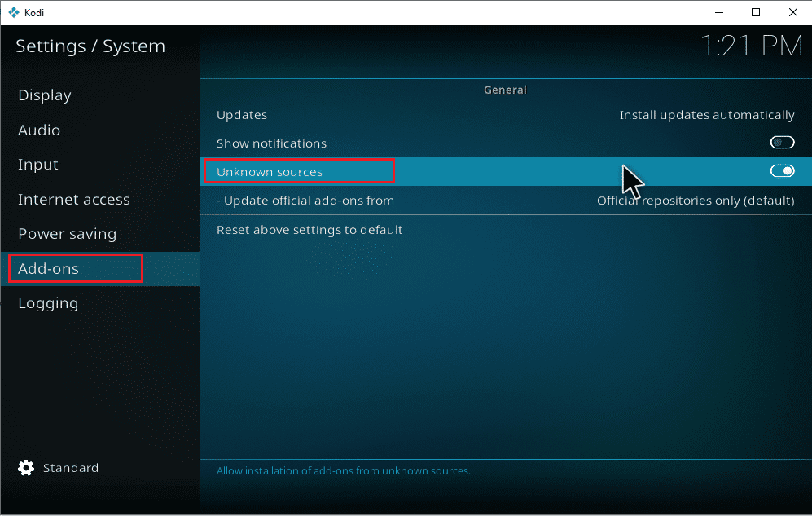Viewport: 812px width, 516px height.
Task: Click 'Official repositories only (default)' value
Action: coord(696,201)
